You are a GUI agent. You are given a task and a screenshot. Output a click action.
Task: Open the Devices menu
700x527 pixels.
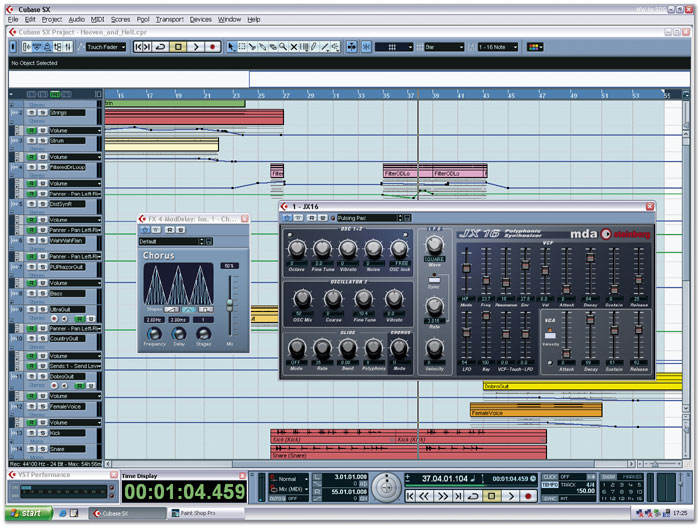click(x=200, y=20)
